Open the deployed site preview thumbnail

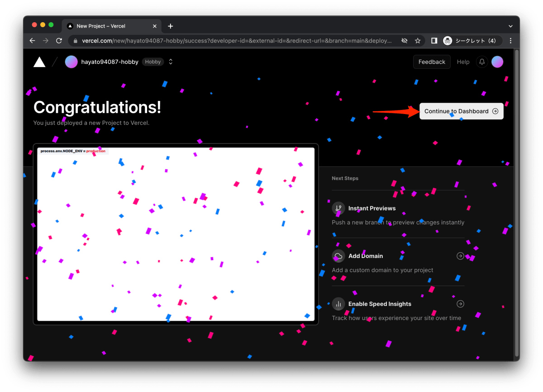(176, 234)
